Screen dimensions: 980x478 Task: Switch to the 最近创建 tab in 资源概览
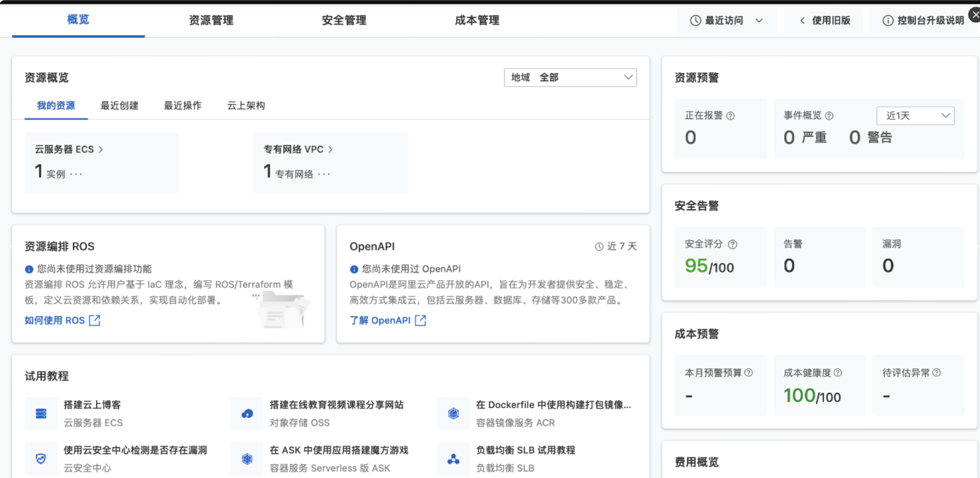[x=119, y=105]
